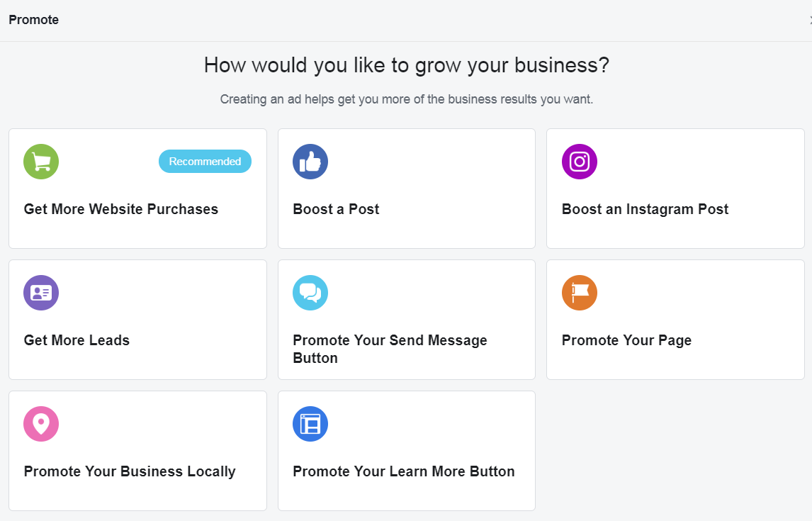Click the contact card icon for leads
This screenshot has height=521, width=812.
pyautogui.click(x=40, y=292)
